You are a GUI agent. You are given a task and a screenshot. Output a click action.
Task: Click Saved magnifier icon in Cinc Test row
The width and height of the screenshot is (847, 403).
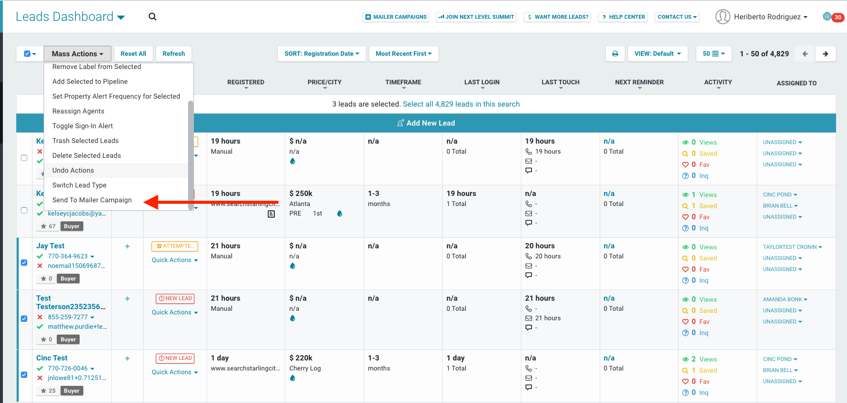(685, 371)
